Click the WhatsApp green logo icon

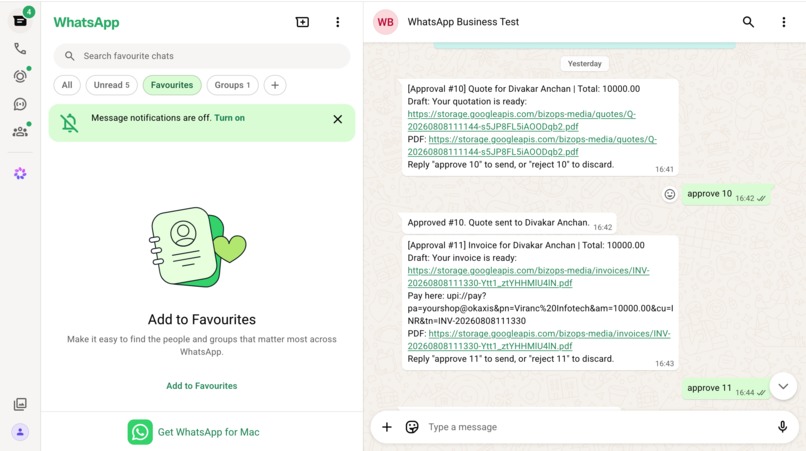(x=140, y=432)
